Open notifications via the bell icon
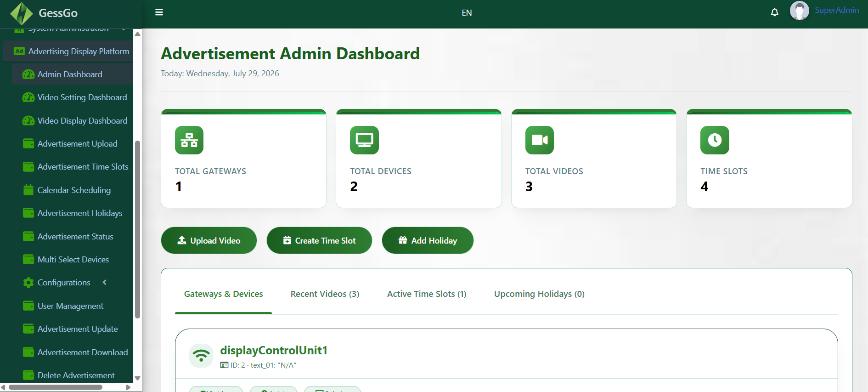The height and width of the screenshot is (392, 868). pyautogui.click(x=774, y=12)
